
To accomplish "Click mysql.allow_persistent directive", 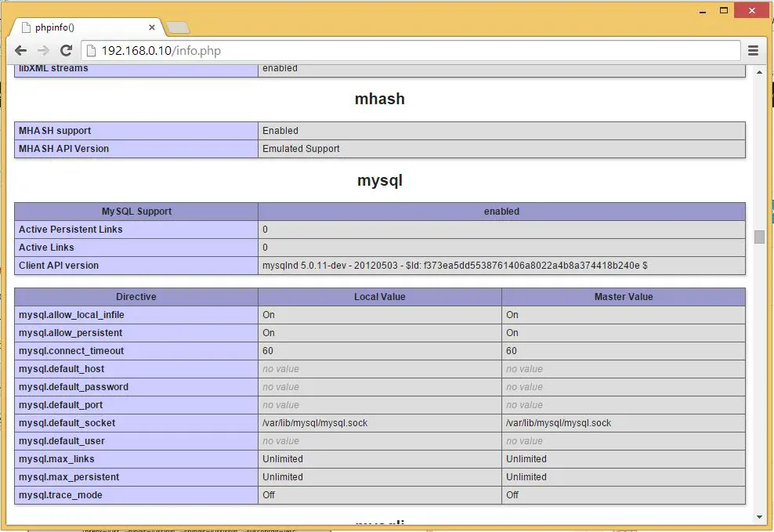I will point(71,333).
